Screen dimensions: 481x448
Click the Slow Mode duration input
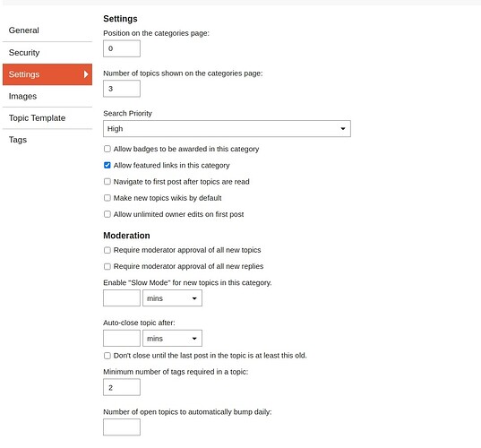[x=122, y=298]
